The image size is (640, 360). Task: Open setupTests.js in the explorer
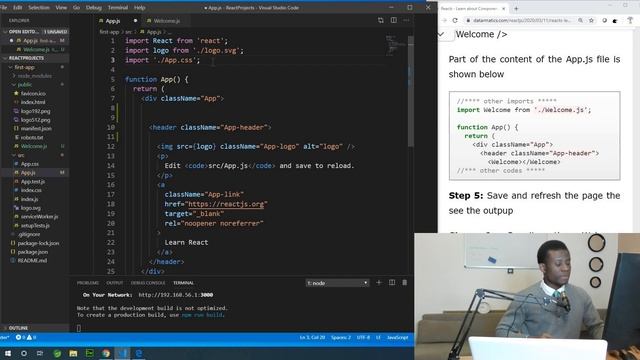pos(35,225)
